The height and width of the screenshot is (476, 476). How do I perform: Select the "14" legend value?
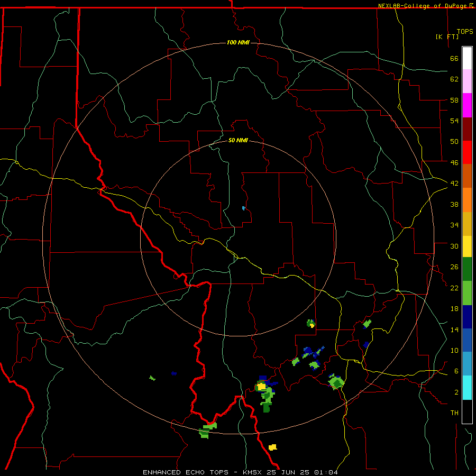pyautogui.click(x=454, y=329)
